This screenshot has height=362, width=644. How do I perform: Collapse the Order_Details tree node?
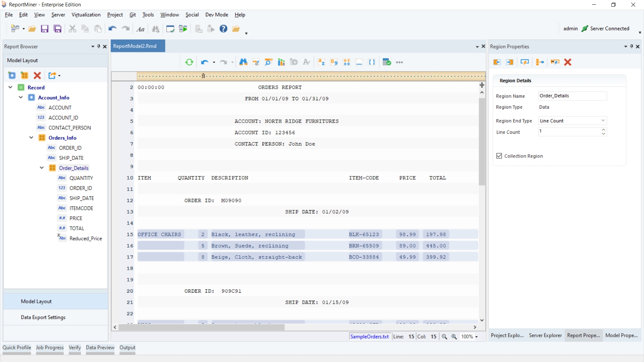[42, 168]
